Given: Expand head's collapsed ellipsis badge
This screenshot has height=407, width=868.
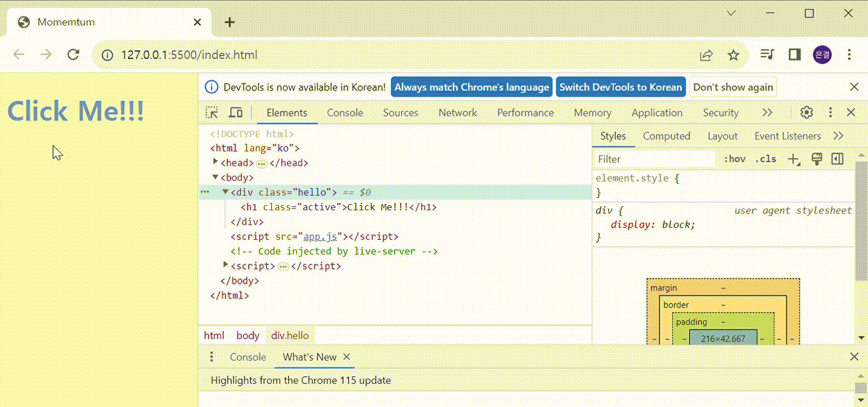Looking at the screenshot, I should (x=262, y=163).
